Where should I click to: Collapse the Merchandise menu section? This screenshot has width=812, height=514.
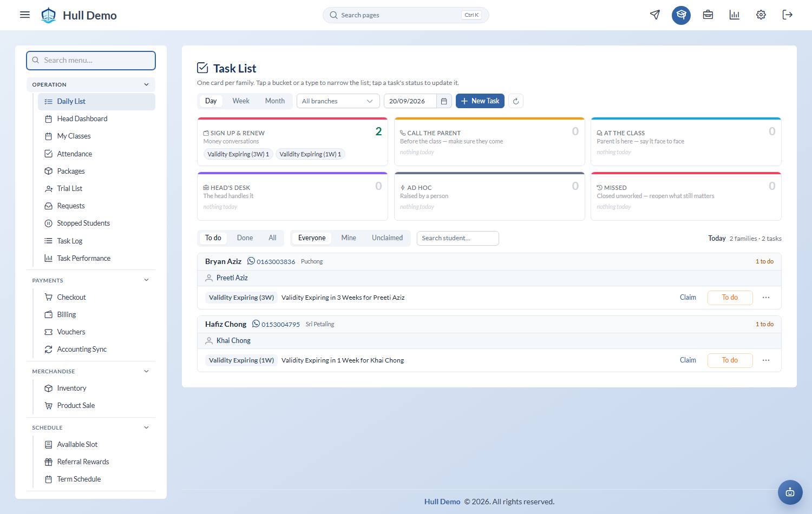pos(91,371)
